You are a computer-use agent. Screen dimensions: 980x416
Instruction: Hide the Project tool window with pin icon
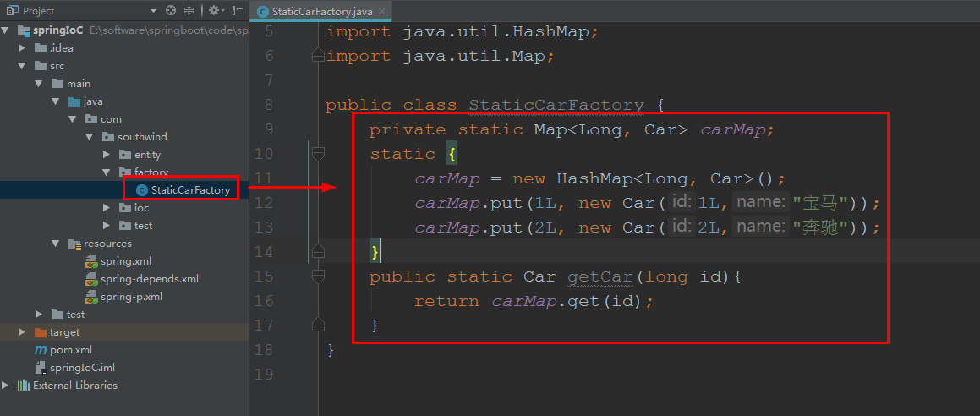tap(237, 11)
